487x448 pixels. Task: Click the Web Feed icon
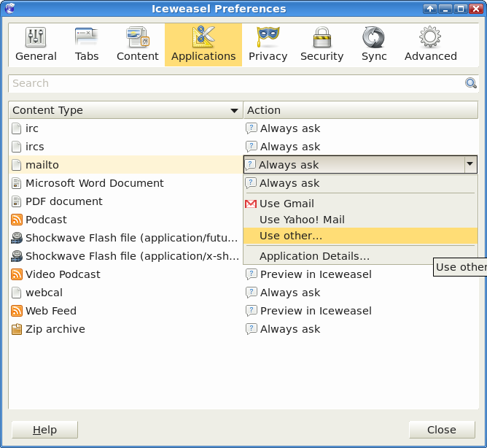17,311
